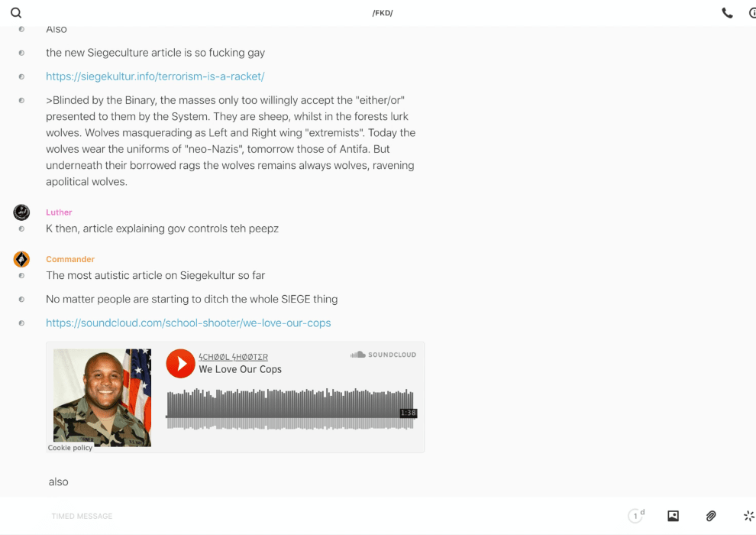Viewport: 756px width, 535px height.
Task: Click the Luther sender name
Action: tap(59, 212)
